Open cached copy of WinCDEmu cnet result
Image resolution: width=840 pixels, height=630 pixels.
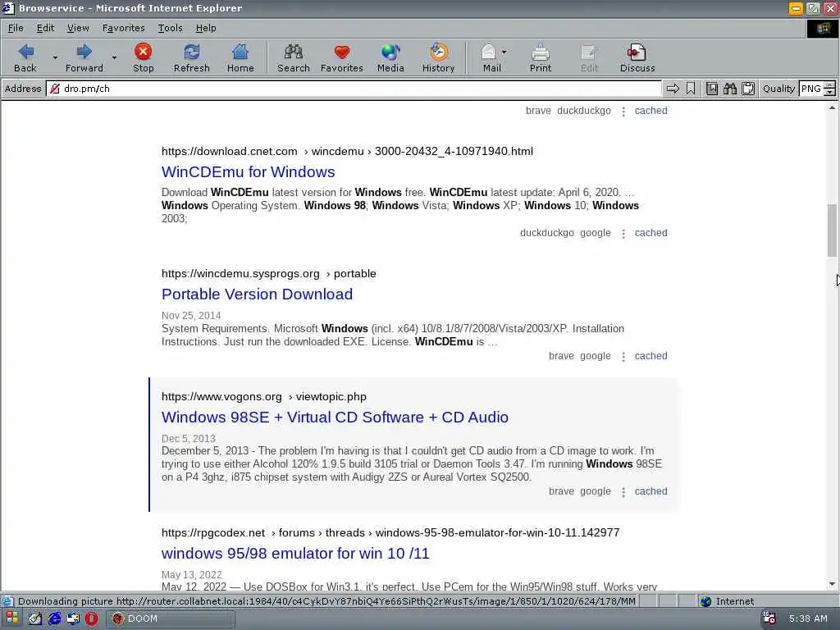pos(651,233)
